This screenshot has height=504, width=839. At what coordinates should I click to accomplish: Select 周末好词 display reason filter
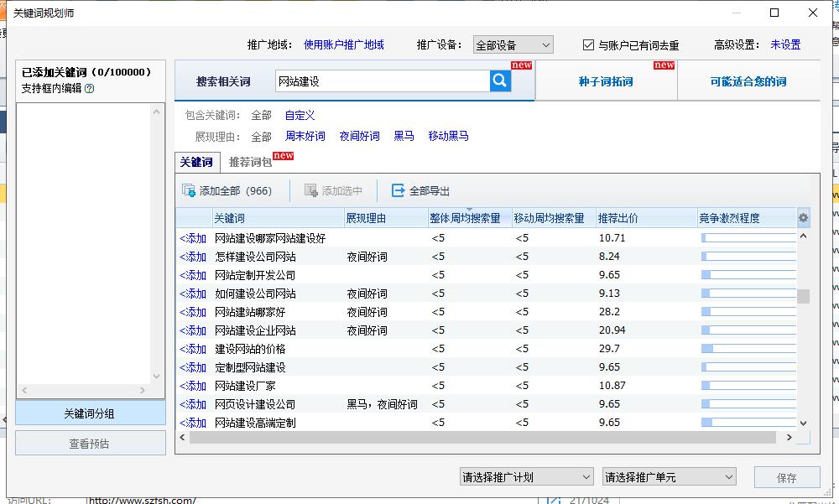pyautogui.click(x=305, y=136)
